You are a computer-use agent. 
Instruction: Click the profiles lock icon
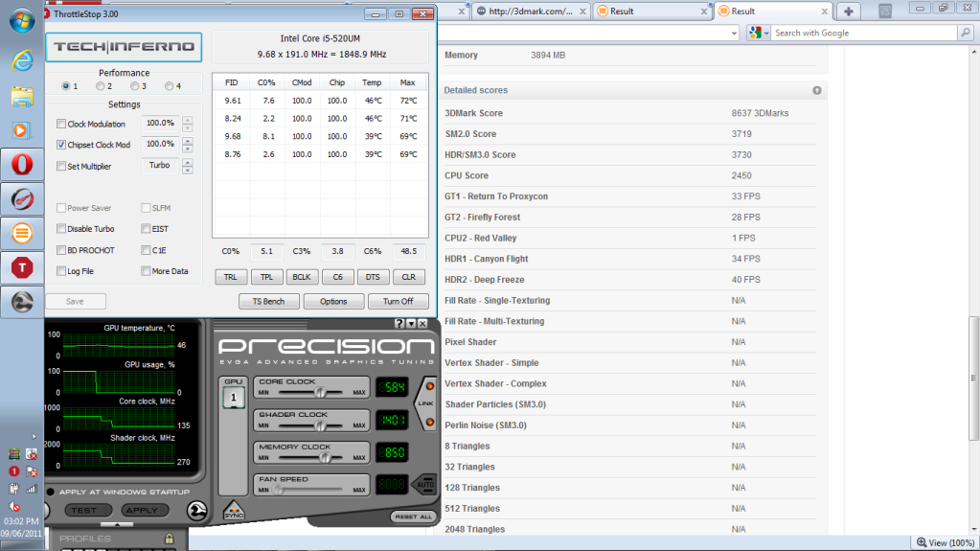[x=170, y=538]
